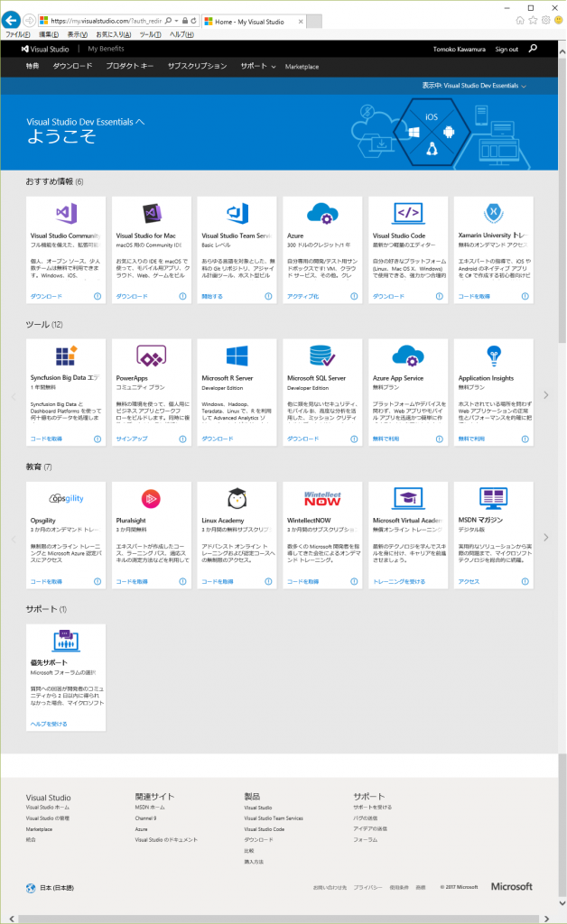This screenshot has height=924, width=567.
Task: Click footer プライバシー link
Action: (x=367, y=888)
